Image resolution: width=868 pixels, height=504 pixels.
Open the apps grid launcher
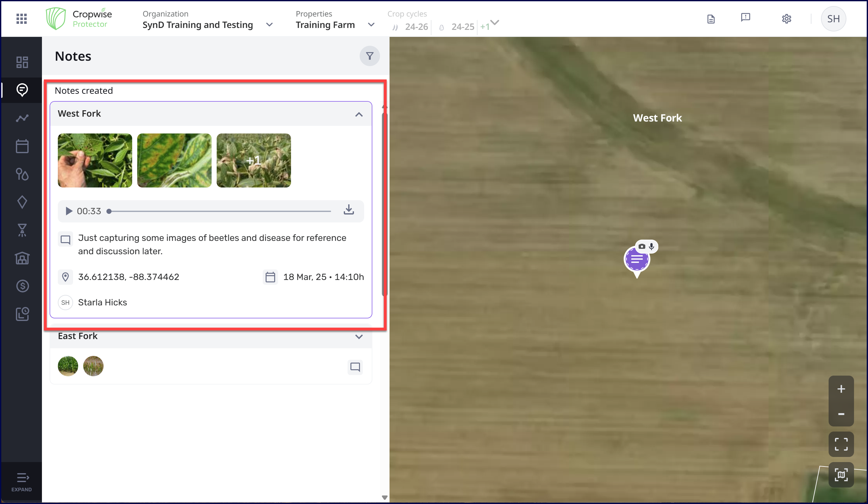[x=21, y=19]
